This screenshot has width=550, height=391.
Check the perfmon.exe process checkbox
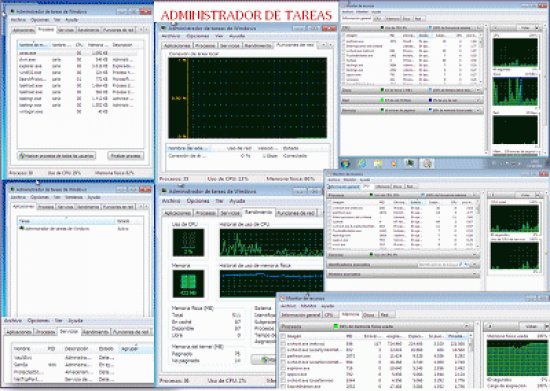[283, 356]
